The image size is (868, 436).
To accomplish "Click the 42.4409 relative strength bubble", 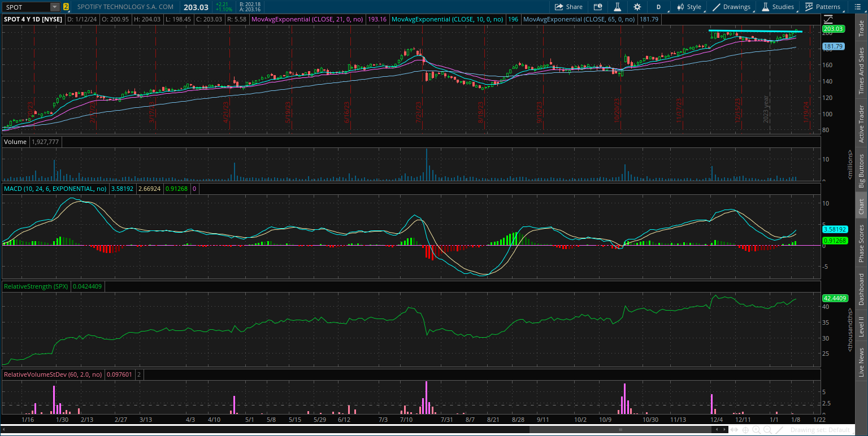I will 834,298.
